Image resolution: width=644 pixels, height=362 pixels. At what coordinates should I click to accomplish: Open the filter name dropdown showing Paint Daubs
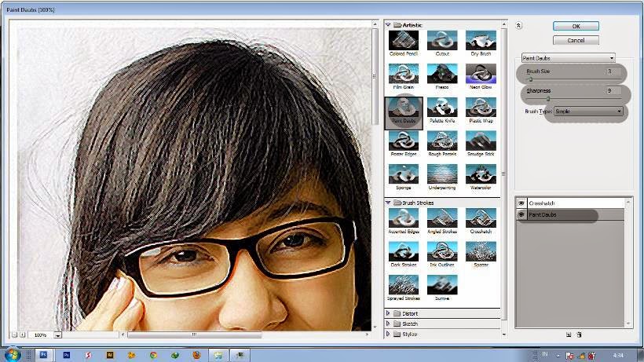[x=568, y=58]
